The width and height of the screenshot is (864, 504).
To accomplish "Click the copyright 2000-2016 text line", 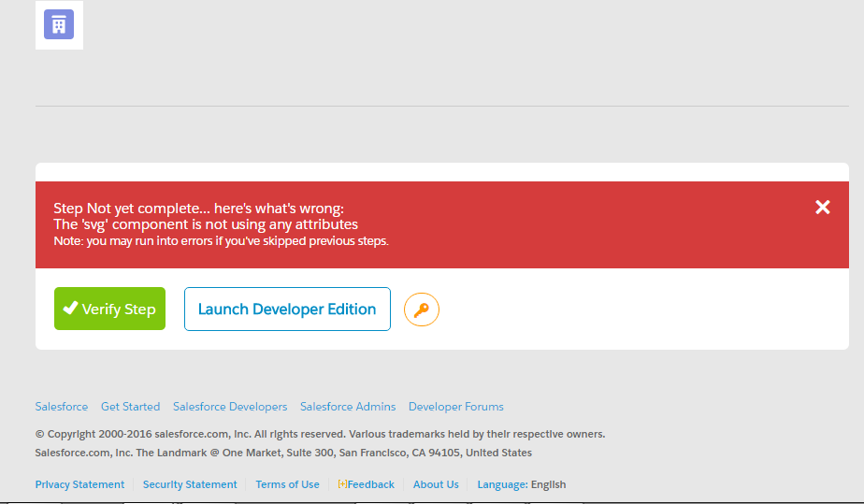I will [320, 434].
